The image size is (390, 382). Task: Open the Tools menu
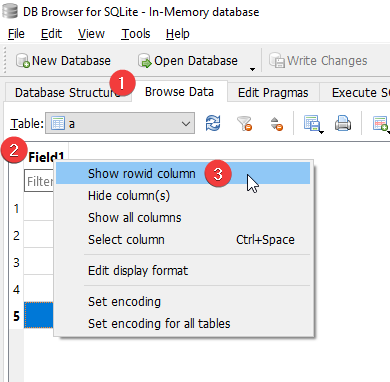(x=136, y=34)
